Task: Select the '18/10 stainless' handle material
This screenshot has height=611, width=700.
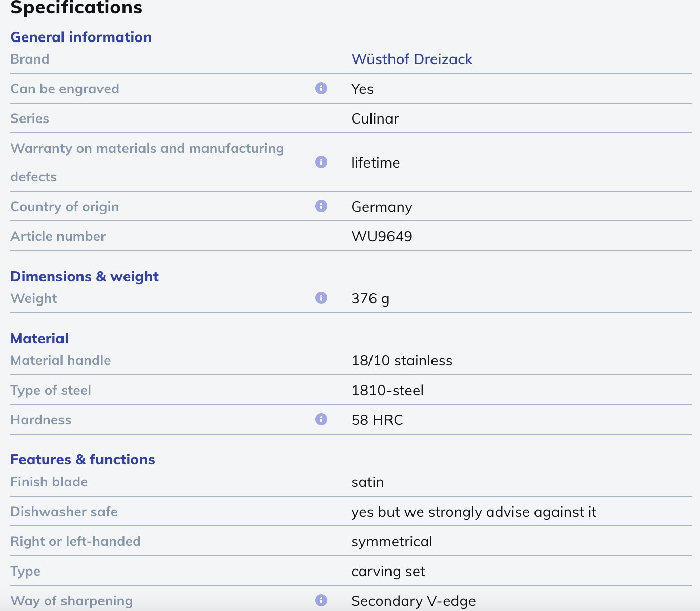Action: coord(402,360)
